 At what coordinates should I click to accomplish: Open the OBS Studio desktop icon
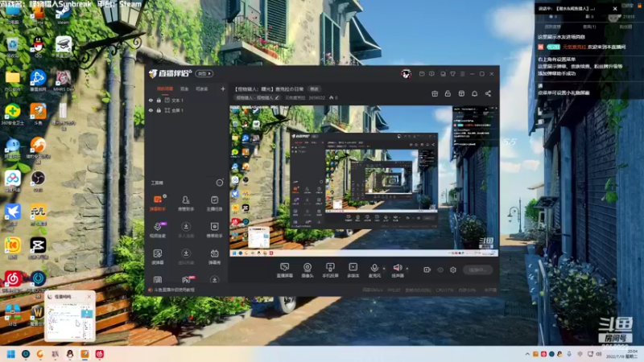(x=38, y=180)
